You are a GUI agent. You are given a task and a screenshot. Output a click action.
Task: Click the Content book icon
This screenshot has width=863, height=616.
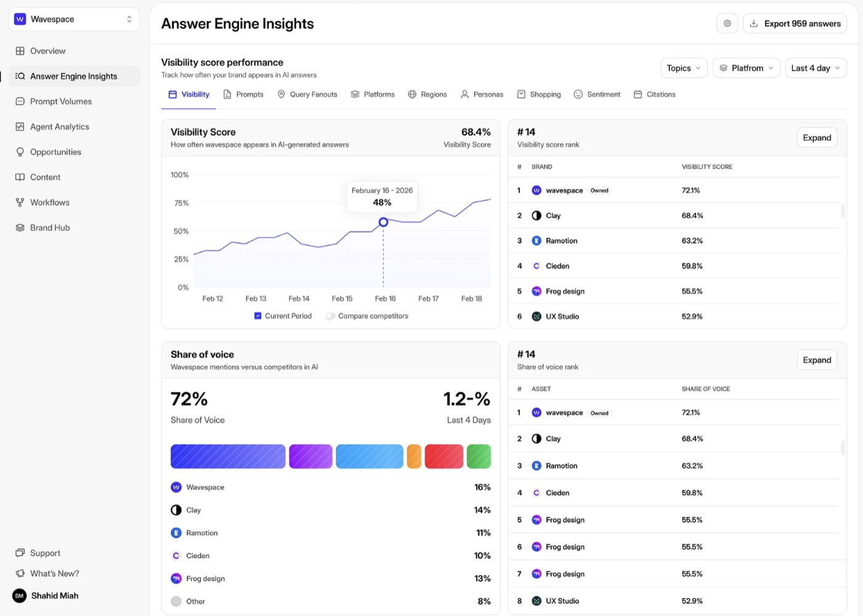(x=20, y=178)
